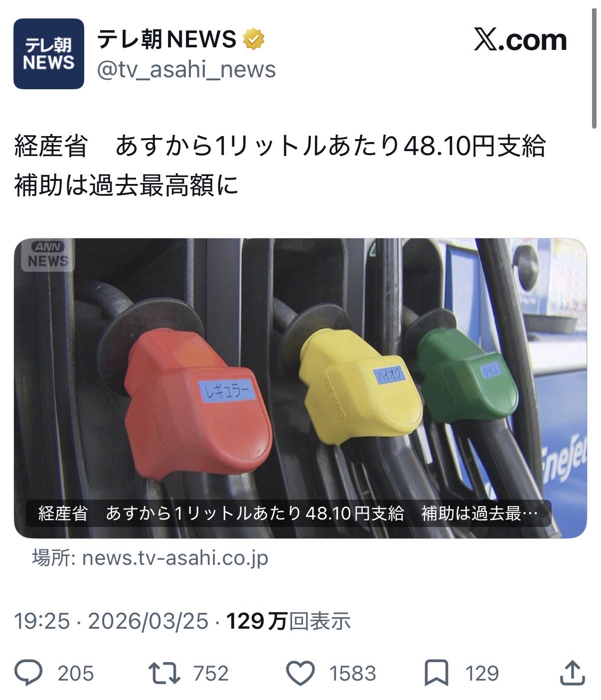This screenshot has width=601, height=700.
Task: Like the post with the heart icon
Action: tap(301, 673)
